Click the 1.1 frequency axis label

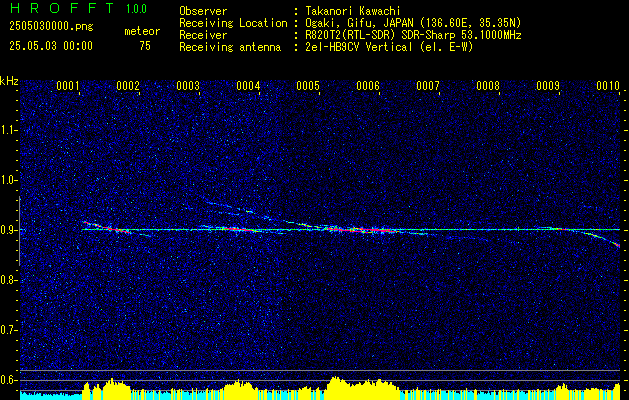click(7, 130)
